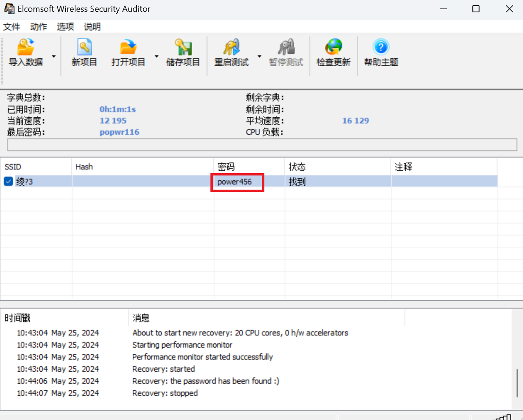This screenshot has width=523, height=420.
Task: Click the 字典总数 label
Action: [x=26, y=98]
